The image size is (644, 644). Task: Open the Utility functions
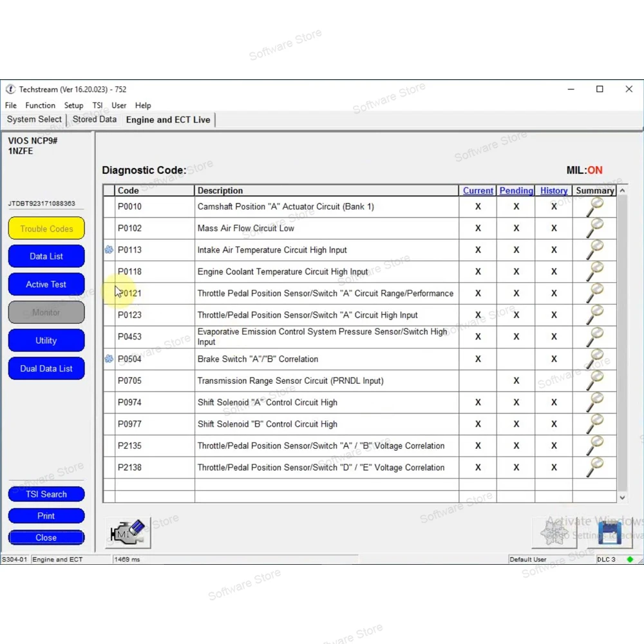coord(46,341)
